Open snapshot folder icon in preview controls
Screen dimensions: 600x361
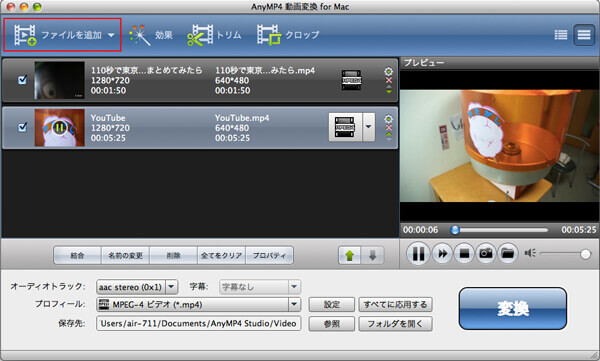pos(508,253)
